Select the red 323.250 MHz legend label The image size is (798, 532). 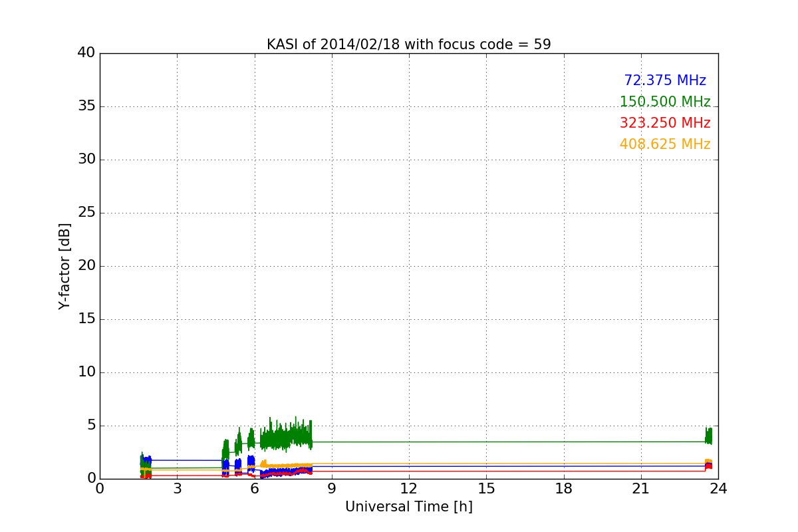665,123
